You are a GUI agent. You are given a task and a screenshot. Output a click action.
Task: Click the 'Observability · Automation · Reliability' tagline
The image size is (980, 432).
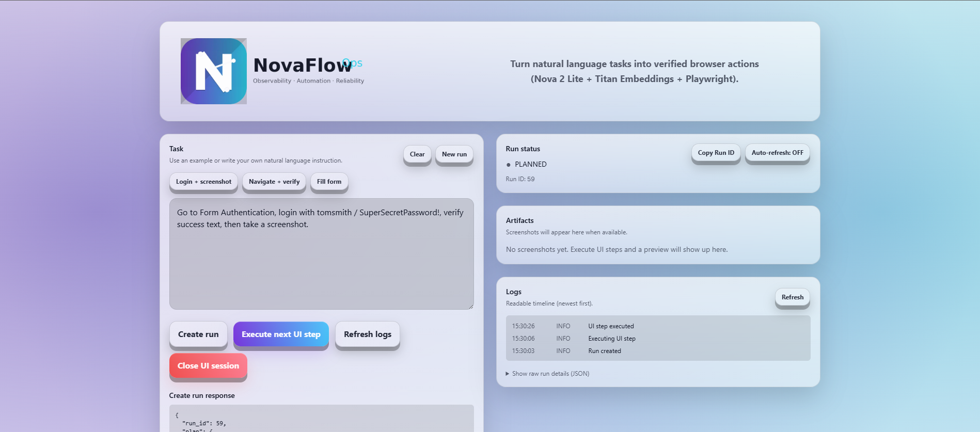click(x=308, y=81)
